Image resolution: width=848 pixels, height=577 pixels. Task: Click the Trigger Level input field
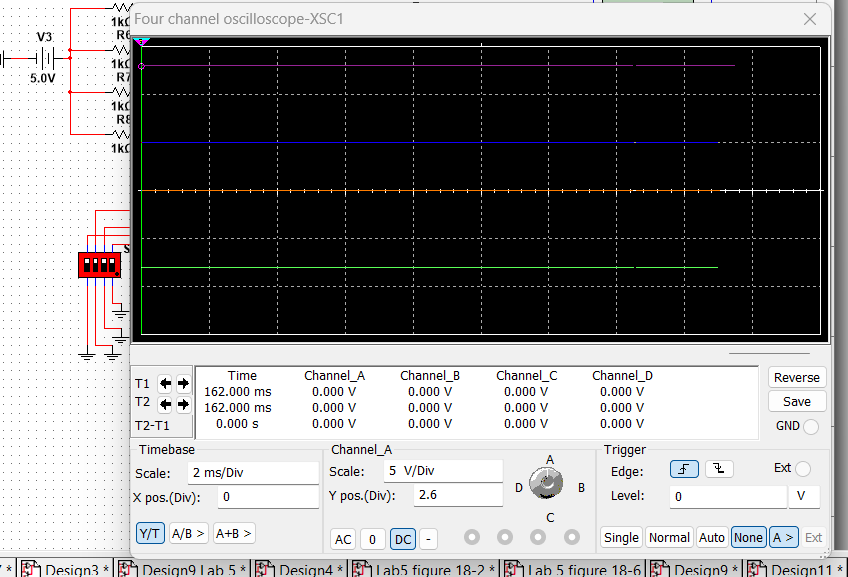point(727,496)
